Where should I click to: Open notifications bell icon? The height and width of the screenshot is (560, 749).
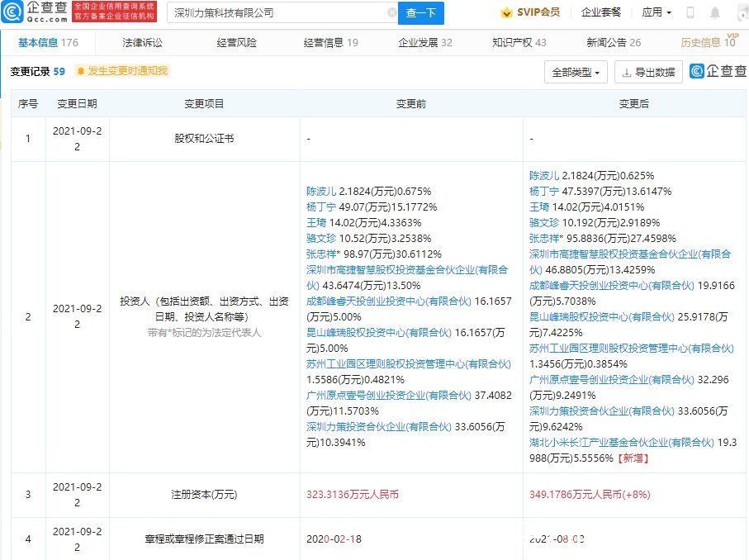point(714,13)
